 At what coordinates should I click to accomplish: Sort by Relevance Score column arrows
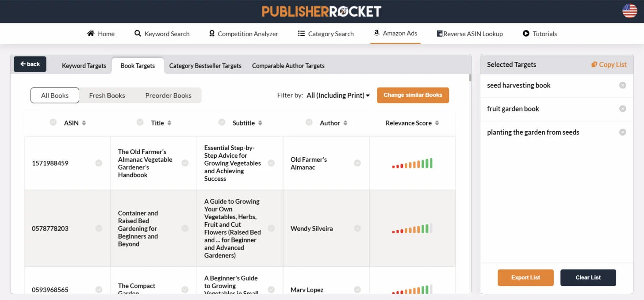437,123
